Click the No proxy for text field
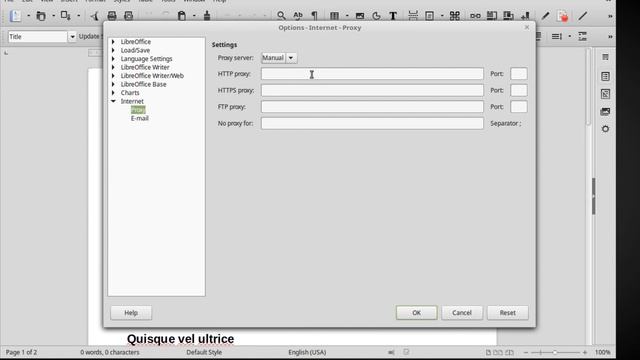The height and width of the screenshot is (360, 640). (x=372, y=123)
